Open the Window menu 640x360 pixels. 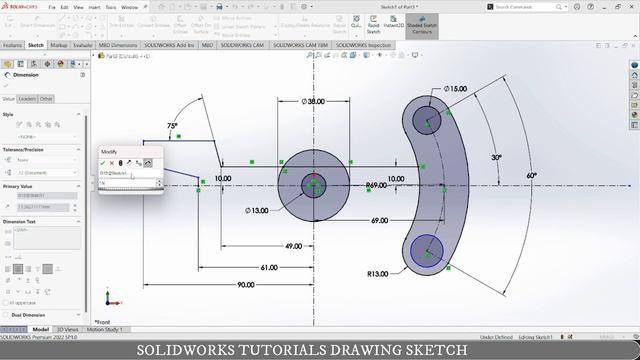(x=129, y=7)
